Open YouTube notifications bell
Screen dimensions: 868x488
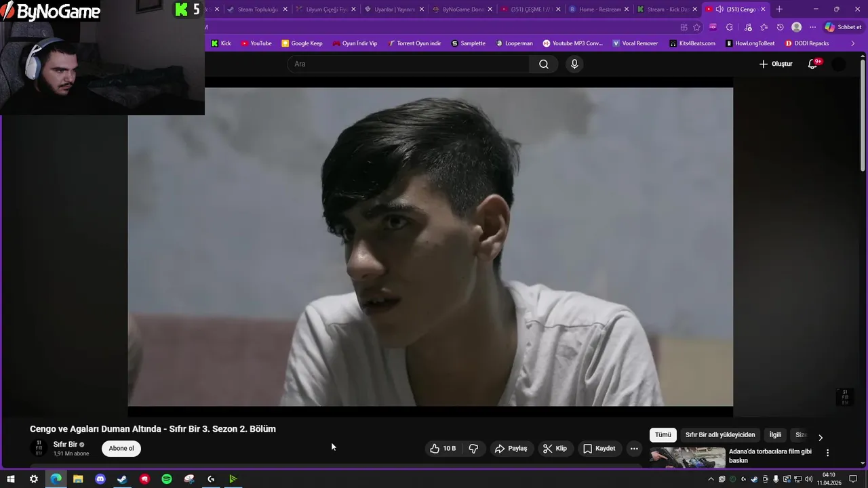pyautogui.click(x=812, y=64)
